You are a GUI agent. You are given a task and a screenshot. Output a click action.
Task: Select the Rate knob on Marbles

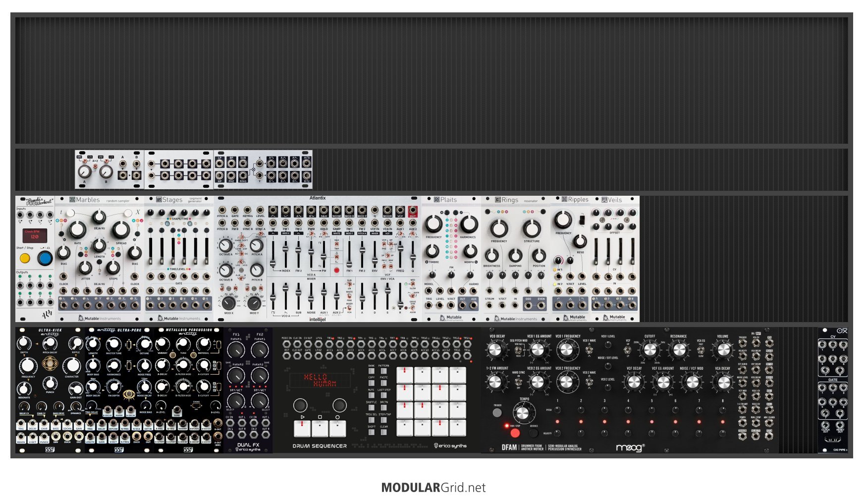[77, 229]
